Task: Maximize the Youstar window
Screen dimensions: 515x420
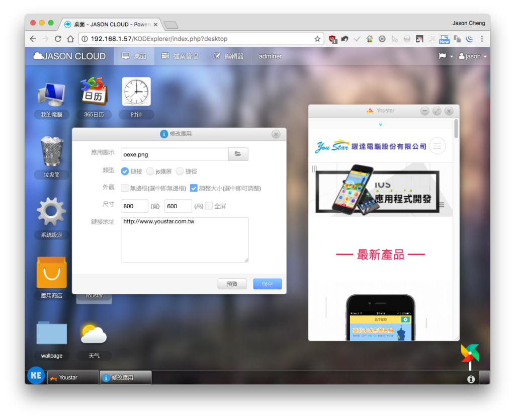Action: point(437,111)
